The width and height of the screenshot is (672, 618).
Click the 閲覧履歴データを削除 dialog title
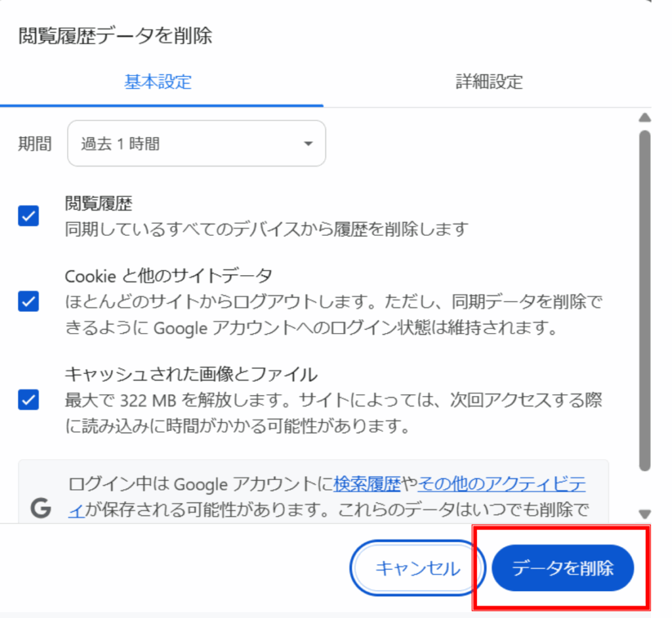[x=115, y=35]
